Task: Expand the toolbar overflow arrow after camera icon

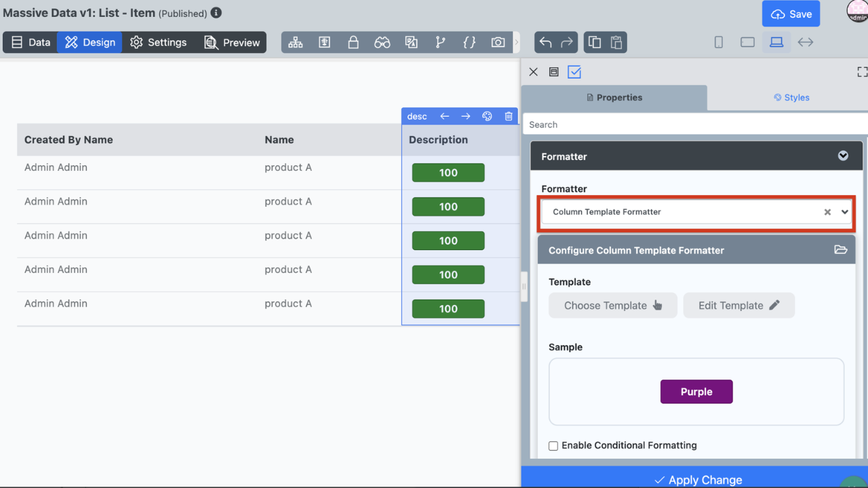Action: (x=517, y=42)
